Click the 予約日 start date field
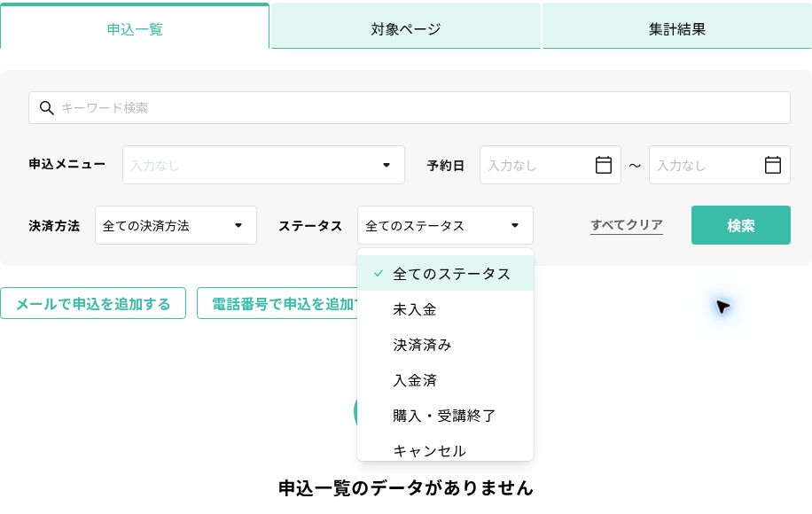Viewport: 812px width, 514px height. coord(550,165)
